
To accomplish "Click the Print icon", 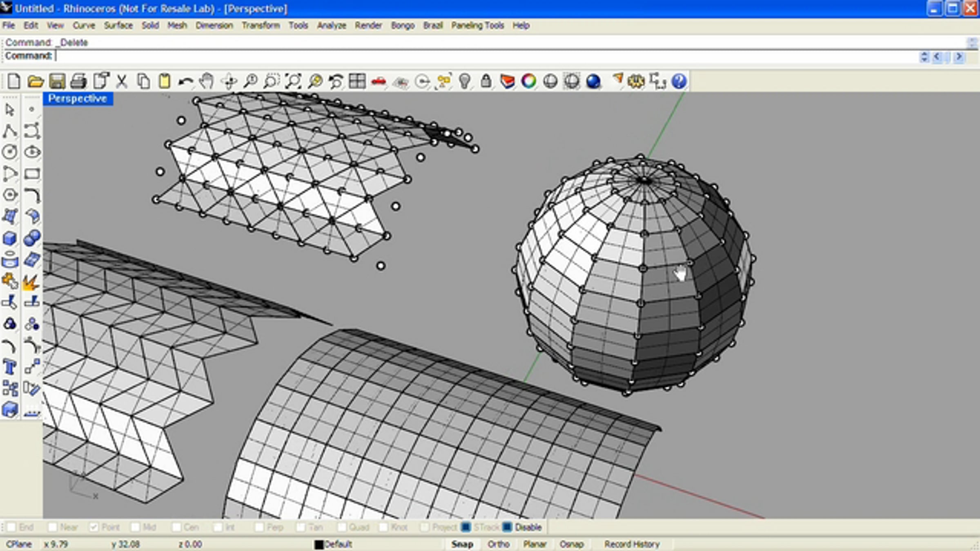I will [78, 81].
